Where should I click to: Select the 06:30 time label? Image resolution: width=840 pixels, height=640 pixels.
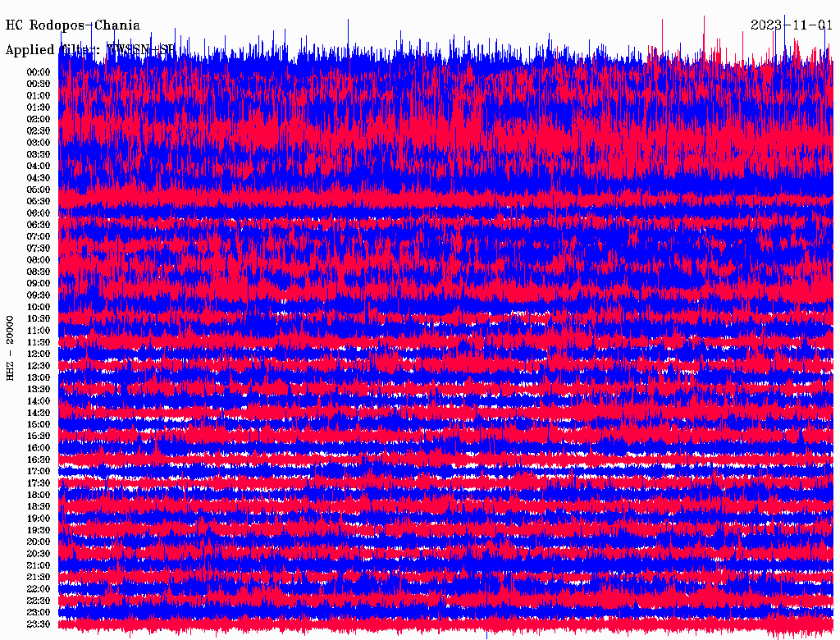38,225
